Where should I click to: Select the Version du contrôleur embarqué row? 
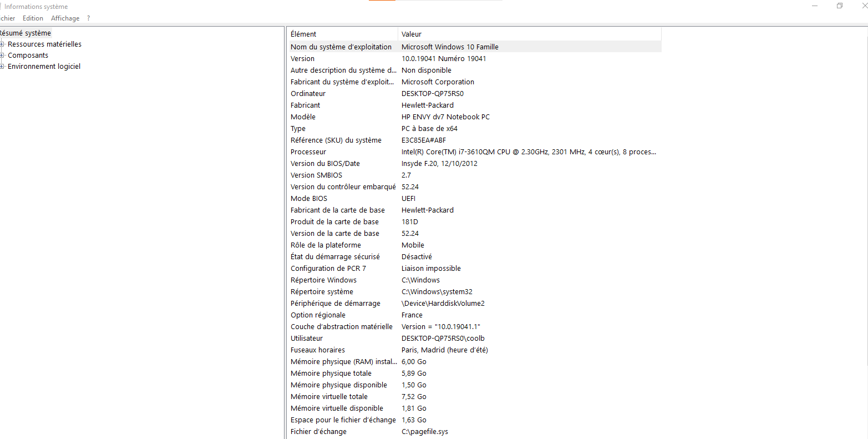point(474,187)
